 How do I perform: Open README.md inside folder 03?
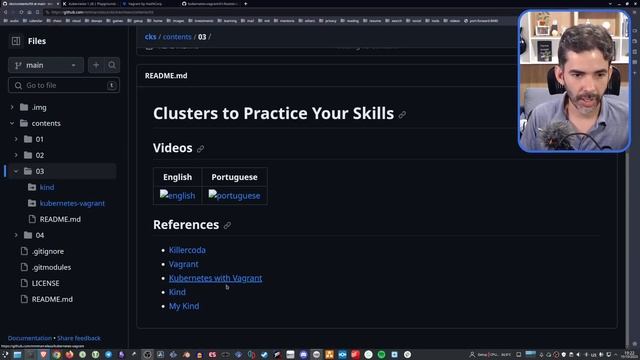coord(60,219)
